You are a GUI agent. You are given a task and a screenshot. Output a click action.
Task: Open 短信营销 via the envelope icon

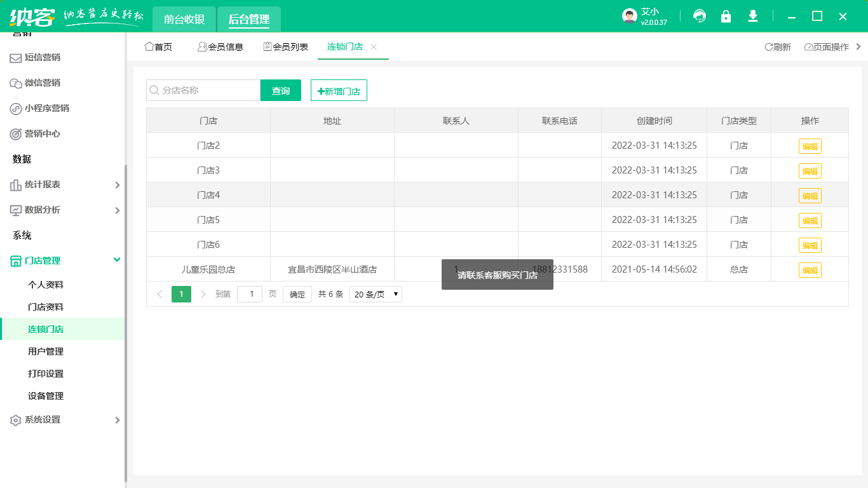click(15, 57)
